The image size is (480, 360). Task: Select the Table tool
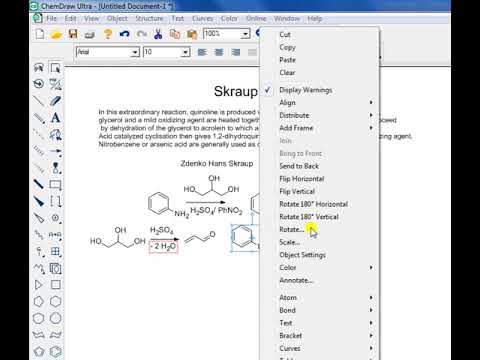tap(55, 251)
